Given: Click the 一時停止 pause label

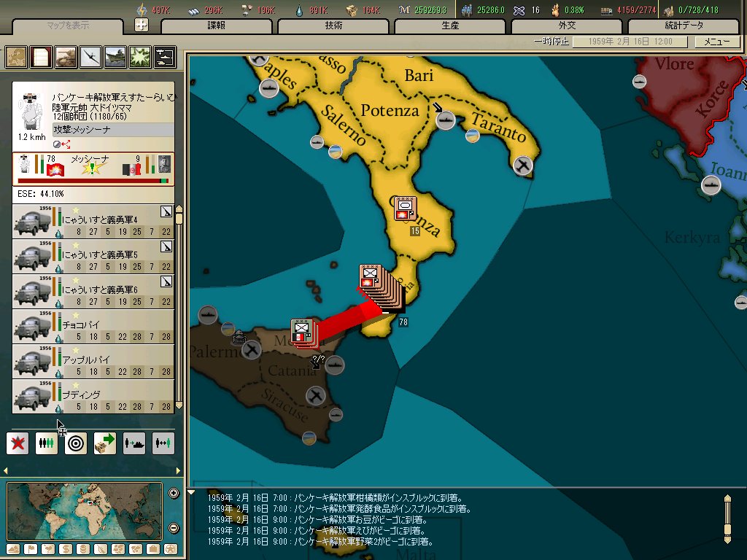Looking at the screenshot, I should click(x=551, y=42).
